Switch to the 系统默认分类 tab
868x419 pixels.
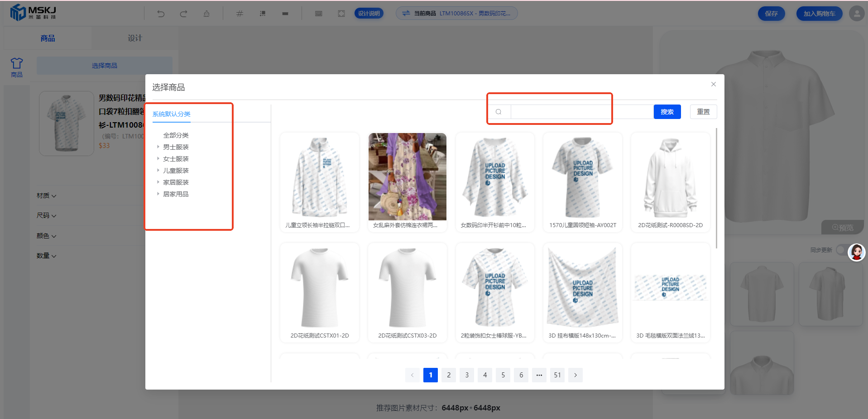click(171, 114)
